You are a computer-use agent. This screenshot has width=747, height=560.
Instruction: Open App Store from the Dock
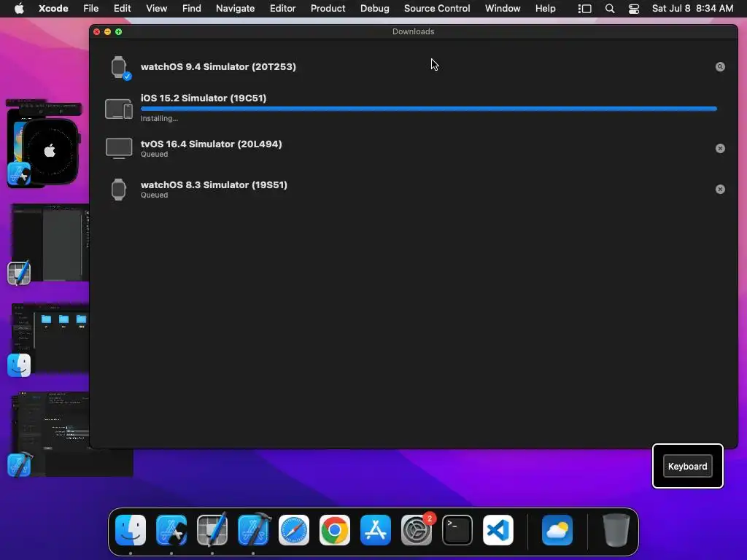coord(376,530)
